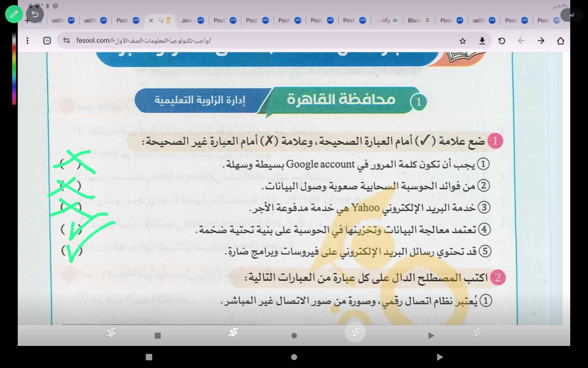Open the tab switcher counter
Image resolution: width=588 pixels, height=368 pixels.
click(47, 40)
